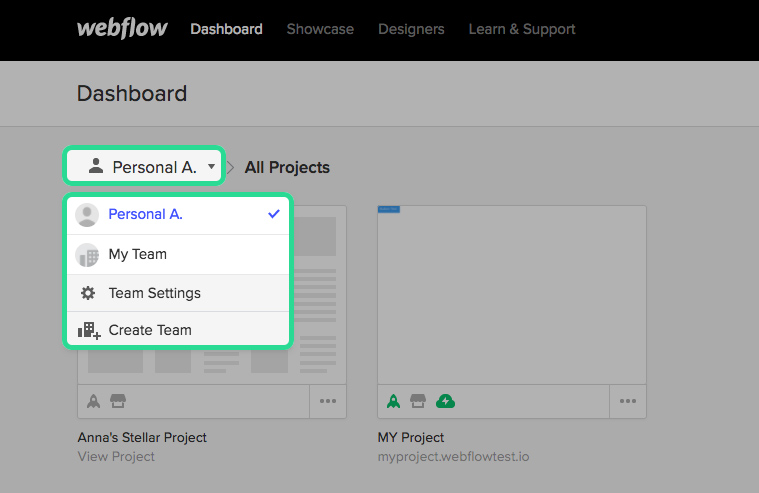Click the breadcrumb chevron before All Projects
The height and width of the screenshot is (493, 759).
click(230, 168)
